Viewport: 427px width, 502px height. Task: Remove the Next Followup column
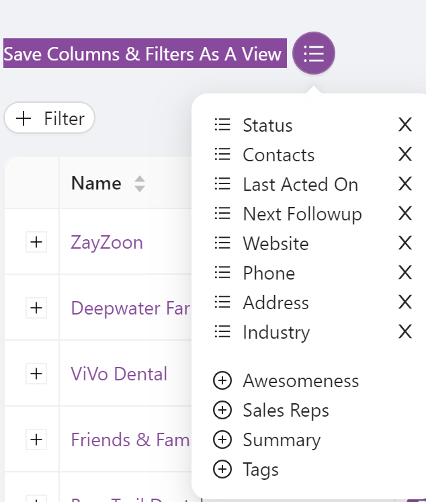405,213
